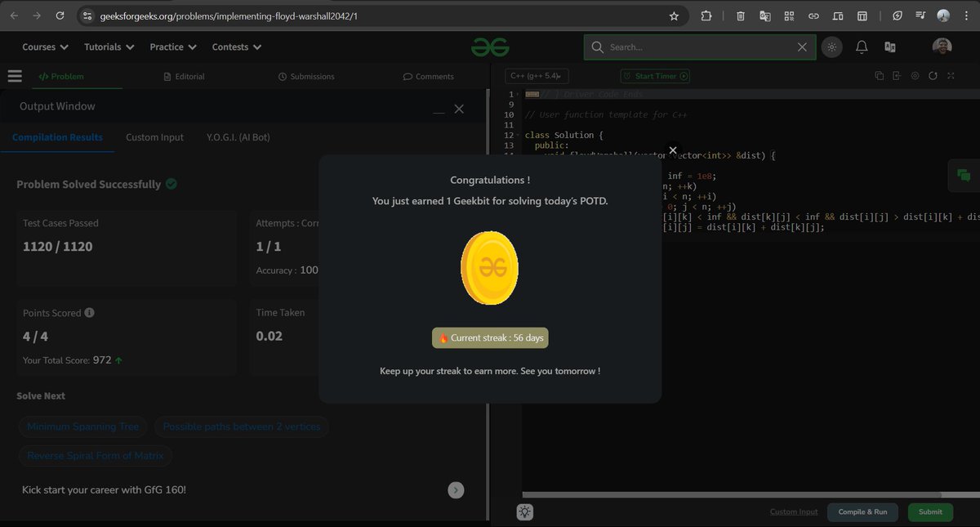Click the trash can extension icon
Image resolution: width=980 pixels, height=527 pixels.
click(740, 16)
